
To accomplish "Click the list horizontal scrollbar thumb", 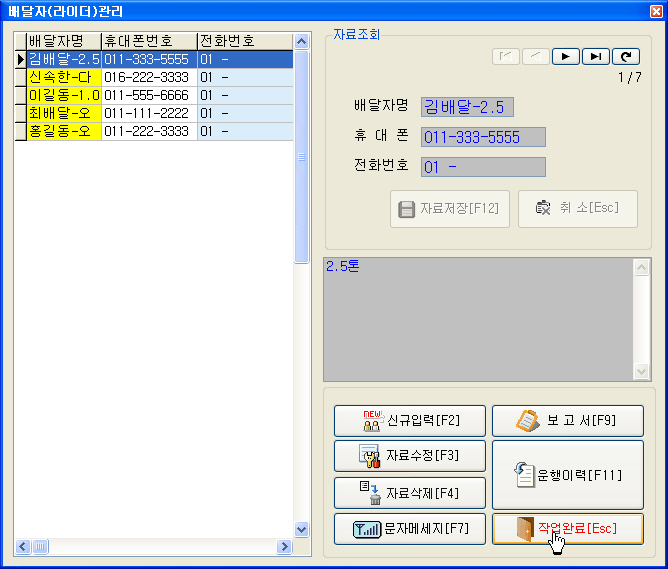I will click(40, 546).
